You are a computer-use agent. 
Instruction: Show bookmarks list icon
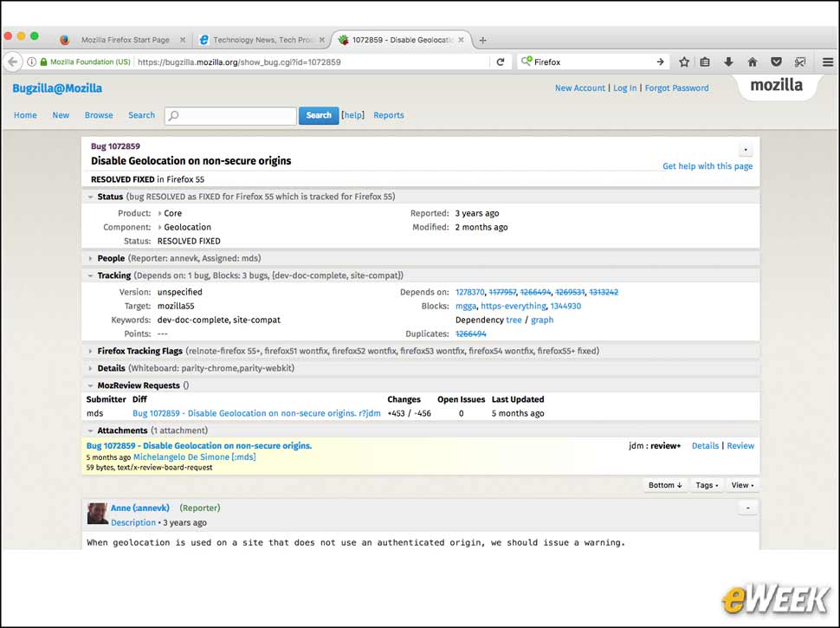(x=705, y=62)
